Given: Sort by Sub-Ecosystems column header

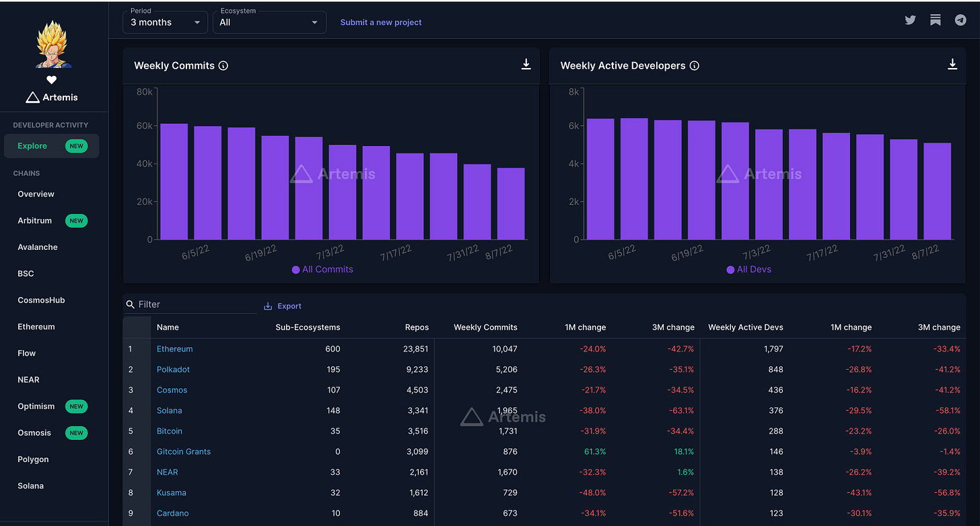Looking at the screenshot, I should pyautogui.click(x=308, y=327).
